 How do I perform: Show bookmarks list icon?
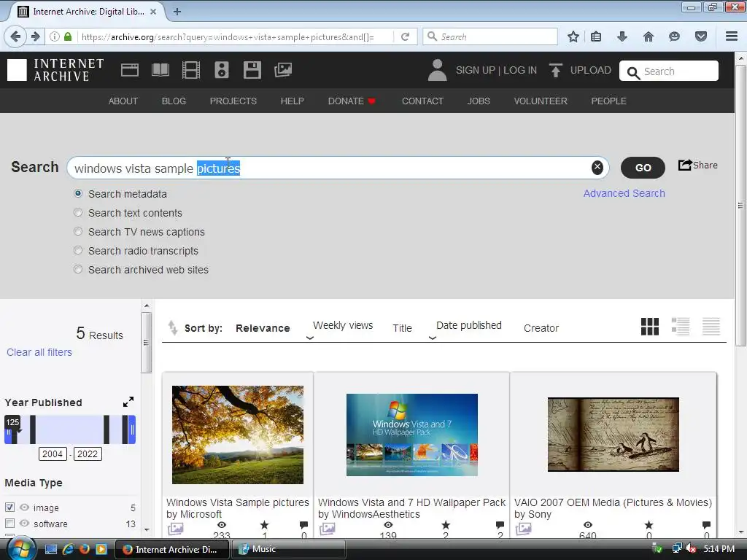596,36
